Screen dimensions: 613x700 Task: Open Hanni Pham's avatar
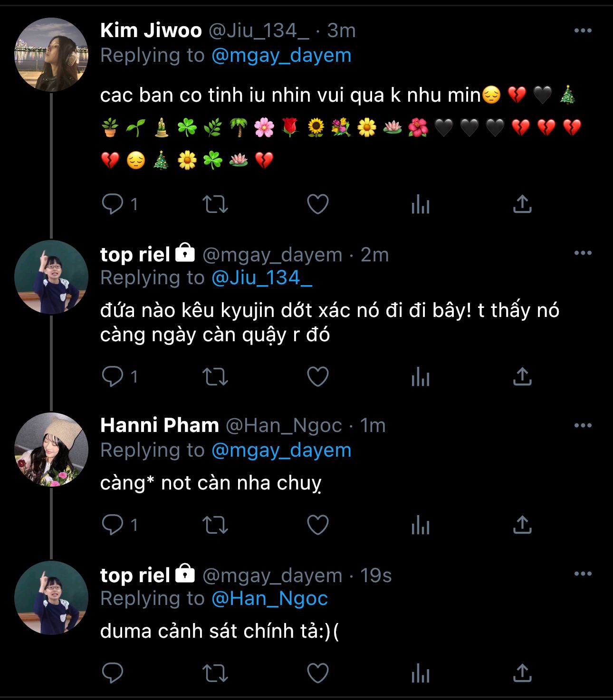pyautogui.click(x=51, y=450)
